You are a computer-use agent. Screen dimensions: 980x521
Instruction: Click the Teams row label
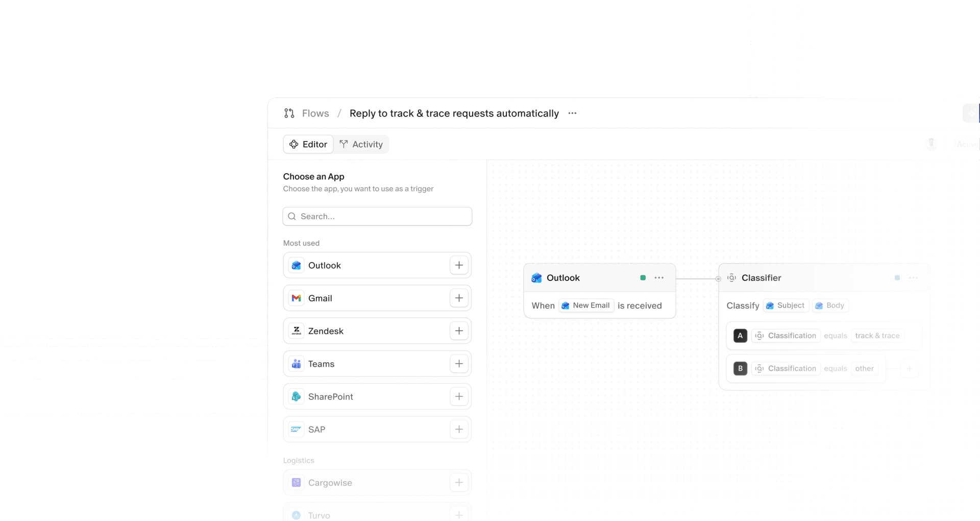(x=321, y=364)
